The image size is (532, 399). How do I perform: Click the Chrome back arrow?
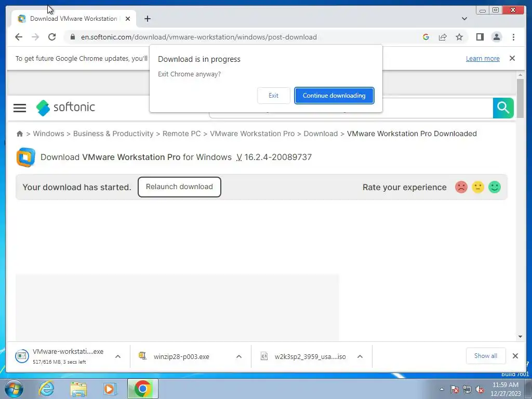pyautogui.click(x=19, y=37)
